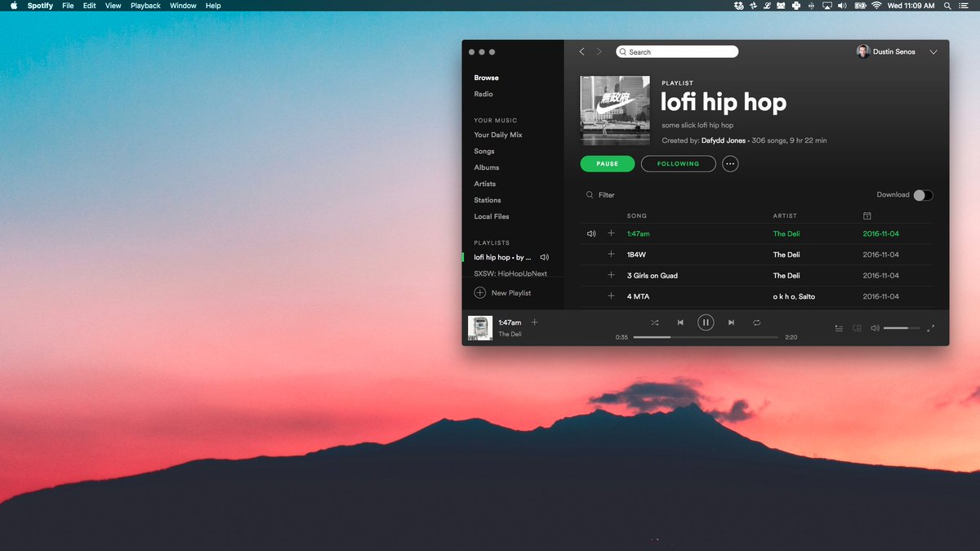Image resolution: width=980 pixels, height=551 pixels.
Task: Select the 3 Girls on Guad song
Action: pyautogui.click(x=653, y=275)
